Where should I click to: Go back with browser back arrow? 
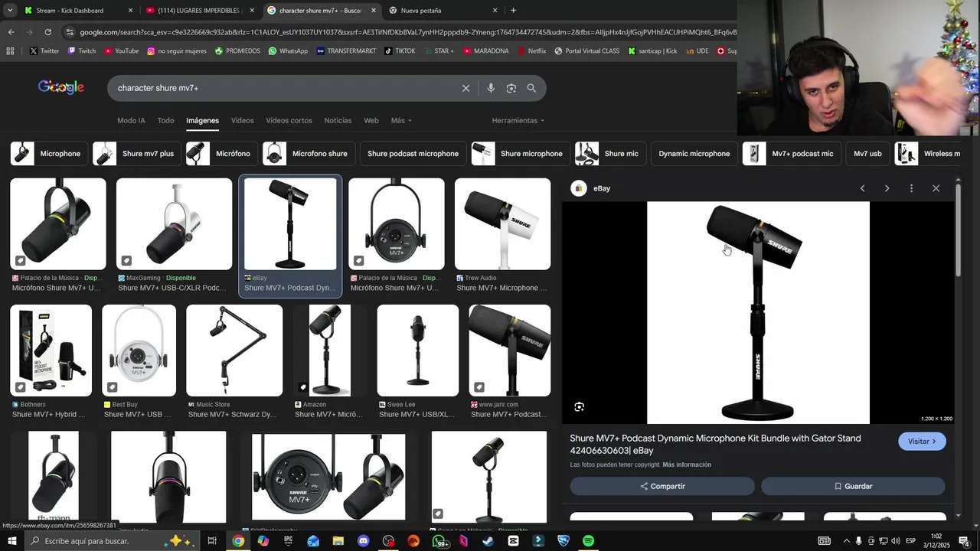11,32
